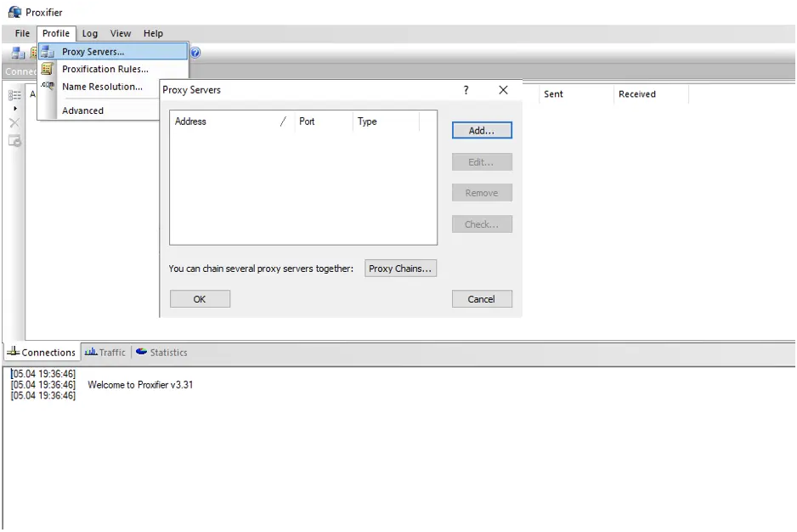797x532 pixels.
Task: Click the Name Resolution .com icon
Action: coord(48,86)
